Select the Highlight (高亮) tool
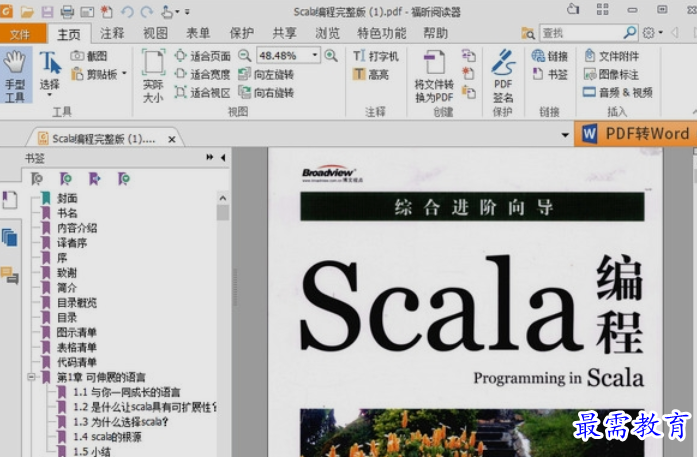Image resolution: width=697 pixels, height=457 pixels. pyautogui.click(x=371, y=74)
